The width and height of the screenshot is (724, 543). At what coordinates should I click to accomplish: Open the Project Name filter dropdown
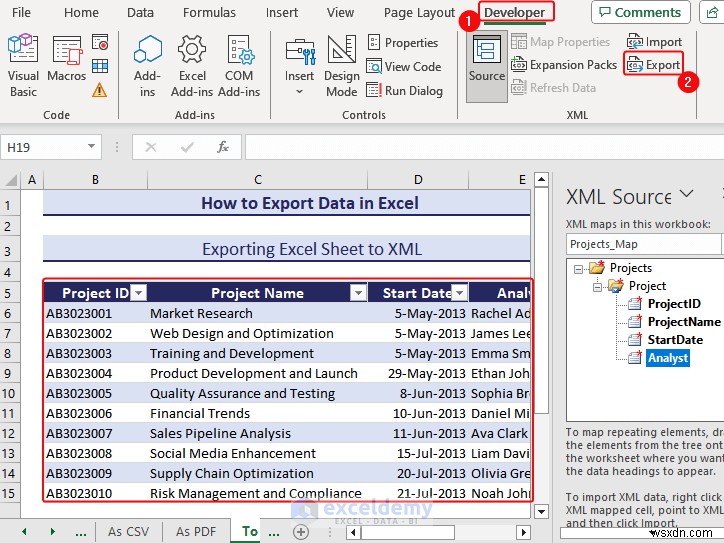click(358, 293)
